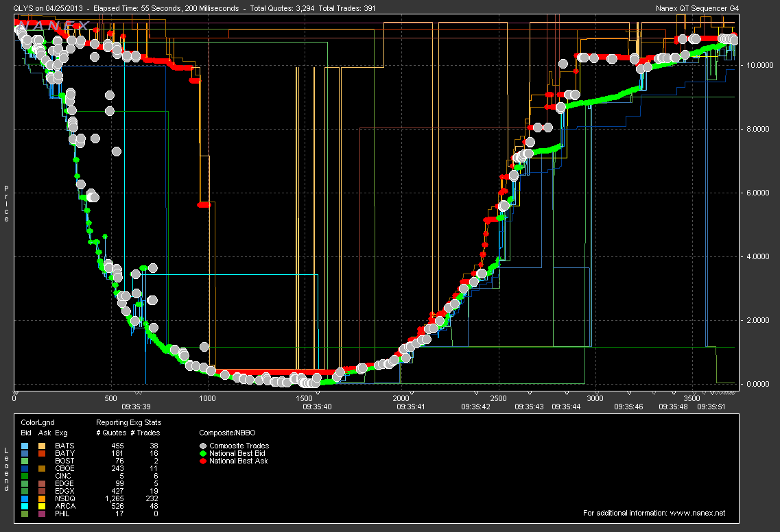Viewport: 780px width, 532px height.
Task: Click the 09:35:44 time axis label
Action: pos(566,407)
